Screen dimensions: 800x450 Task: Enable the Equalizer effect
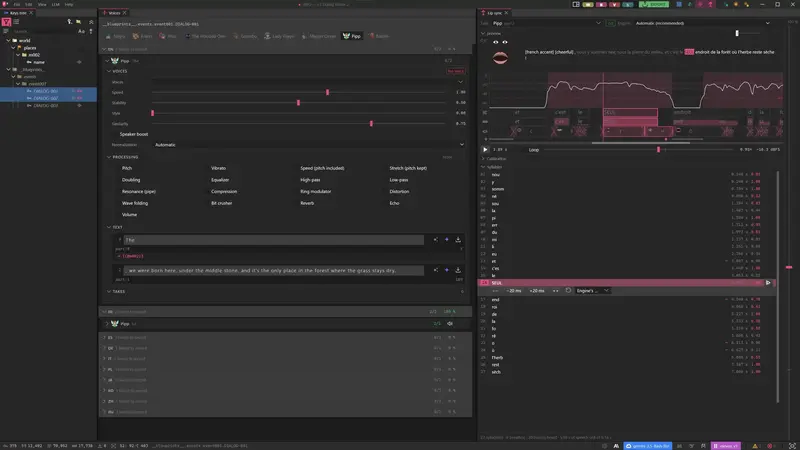(x=220, y=180)
